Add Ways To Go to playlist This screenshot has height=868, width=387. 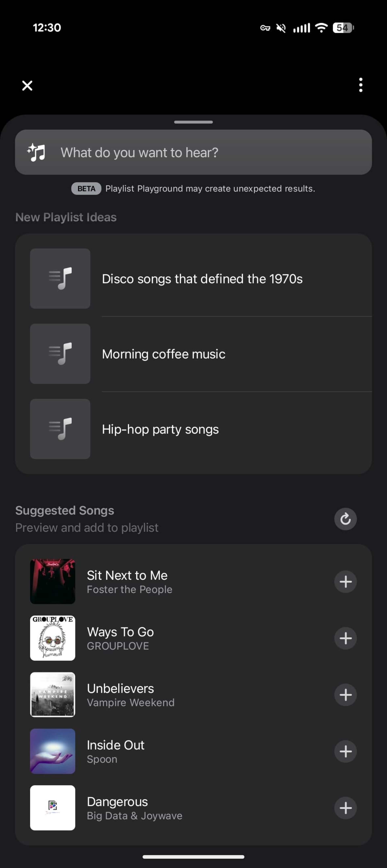345,638
